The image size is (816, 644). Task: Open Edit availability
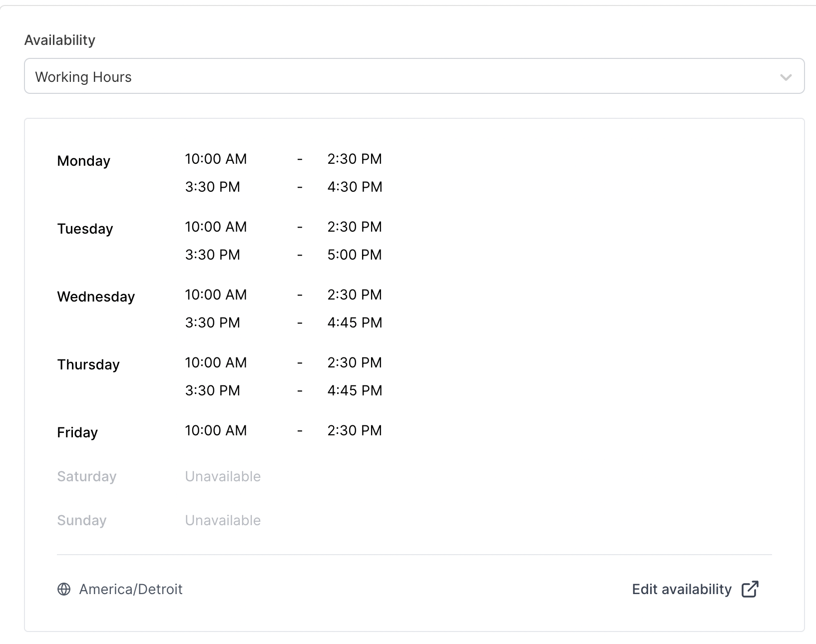[x=681, y=589]
